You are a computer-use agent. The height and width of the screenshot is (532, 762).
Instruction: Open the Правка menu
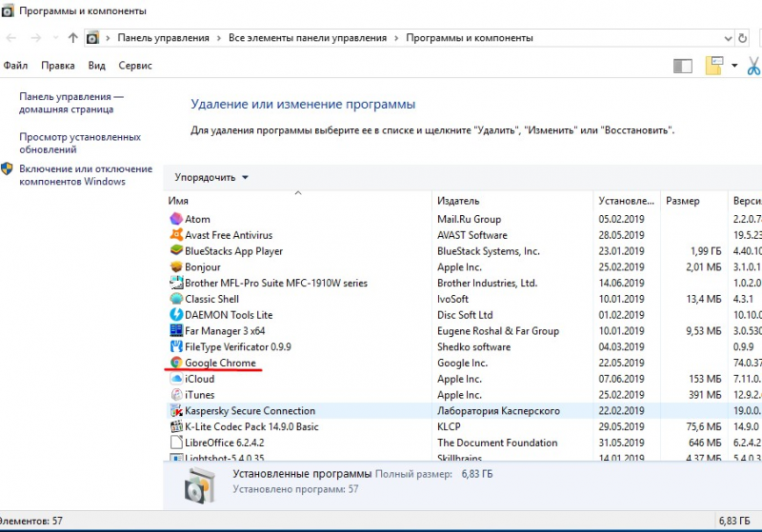point(58,66)
